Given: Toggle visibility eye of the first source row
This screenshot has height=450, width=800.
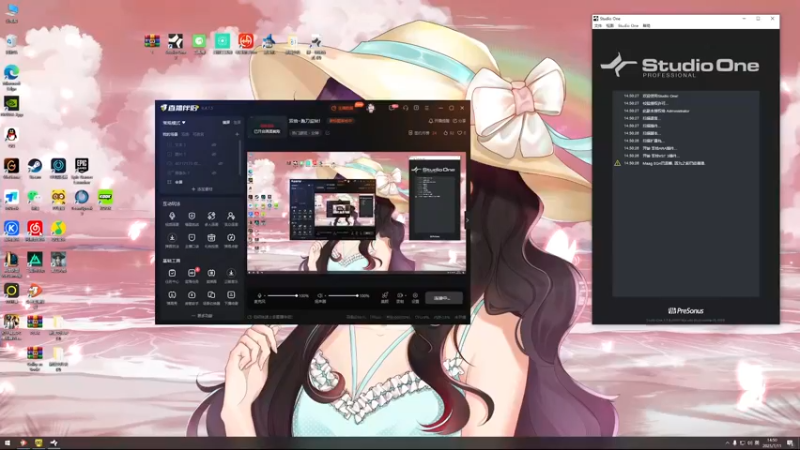Looking at the screenshot, I should pos(214,145).
